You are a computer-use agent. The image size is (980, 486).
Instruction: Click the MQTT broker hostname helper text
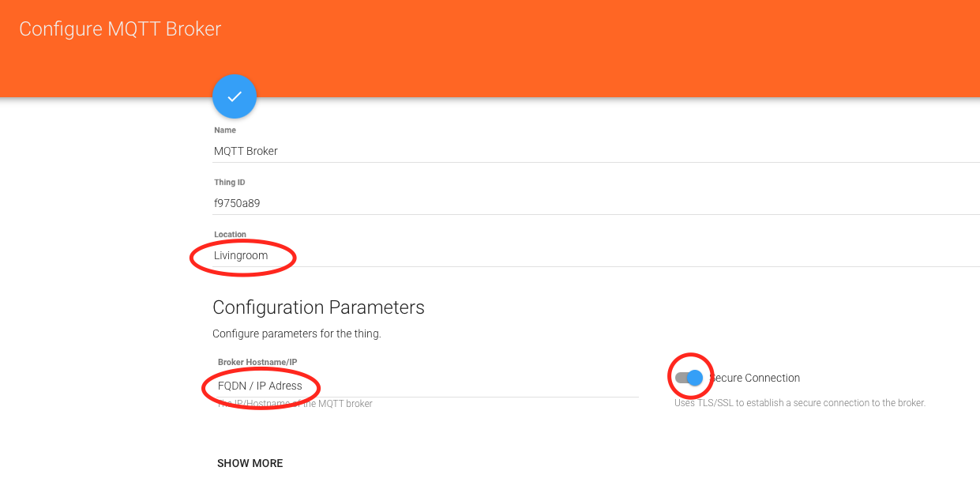coord(295,404)
